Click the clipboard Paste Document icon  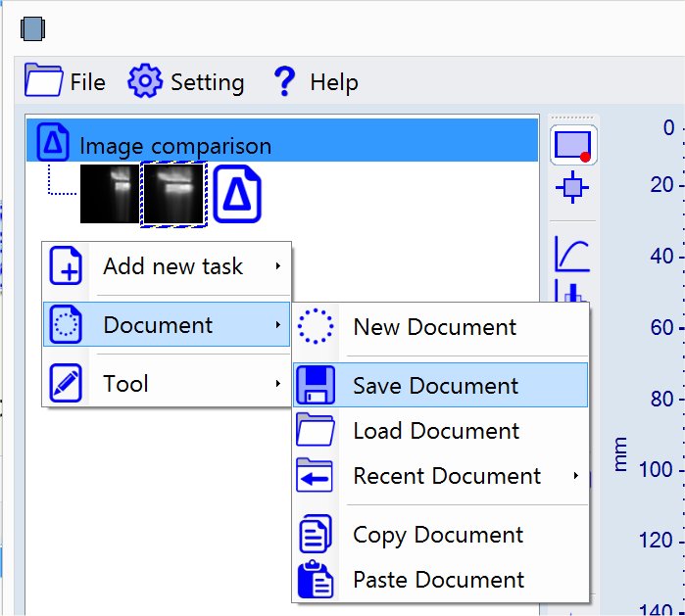316,580
